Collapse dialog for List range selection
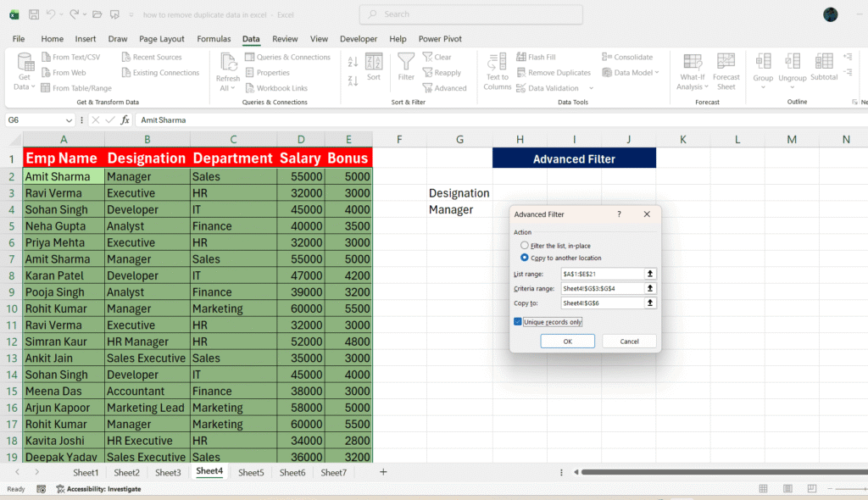This screenshot has width=868, height=500. click(x=650, y=274)
